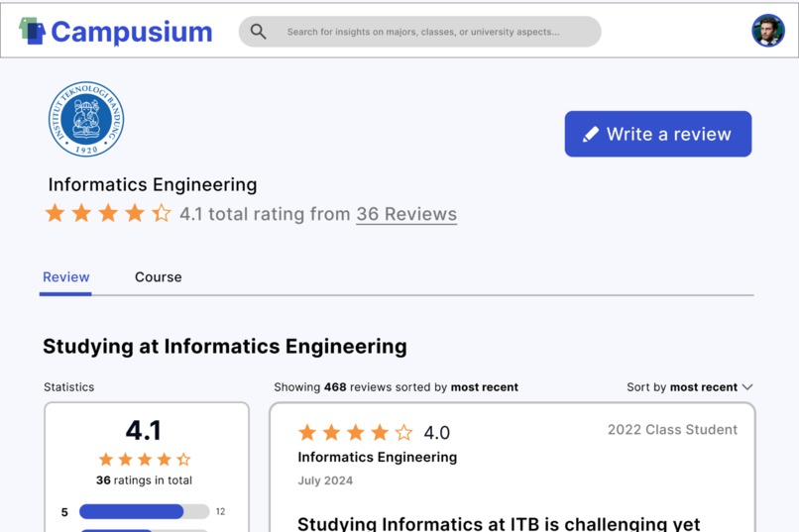
Task: Click the Campusium logo icon
Action: pyautogui.click(x=32, y=31)
